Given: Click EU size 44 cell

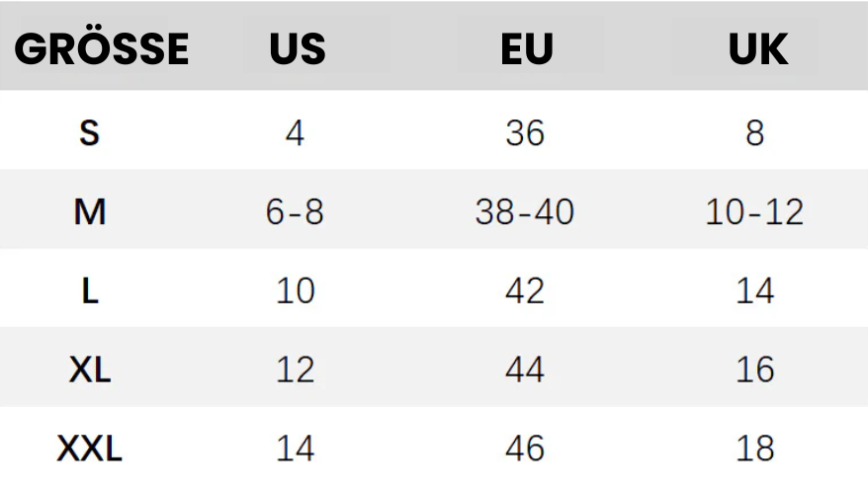Looking at the screenshot, I should (x=525, y=369).
